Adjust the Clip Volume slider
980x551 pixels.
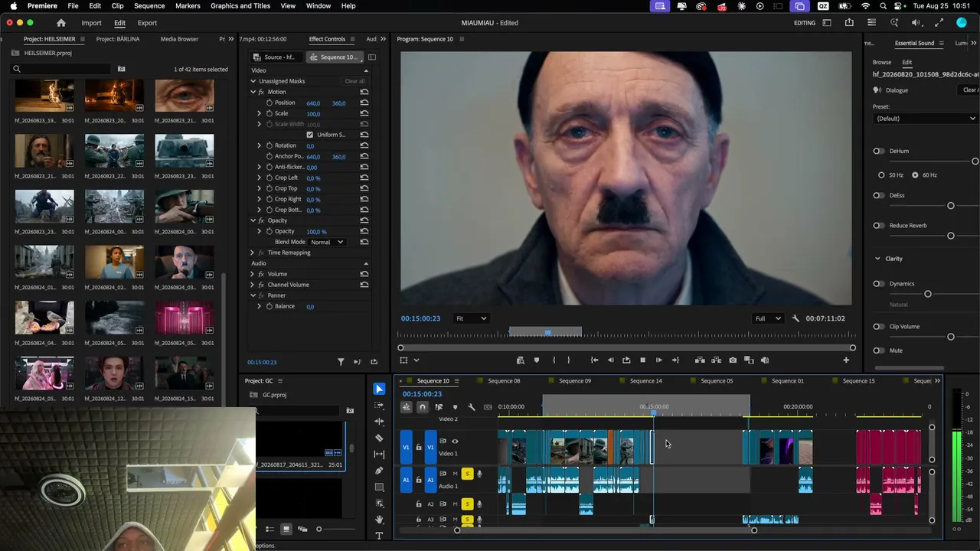click(950, 337)
